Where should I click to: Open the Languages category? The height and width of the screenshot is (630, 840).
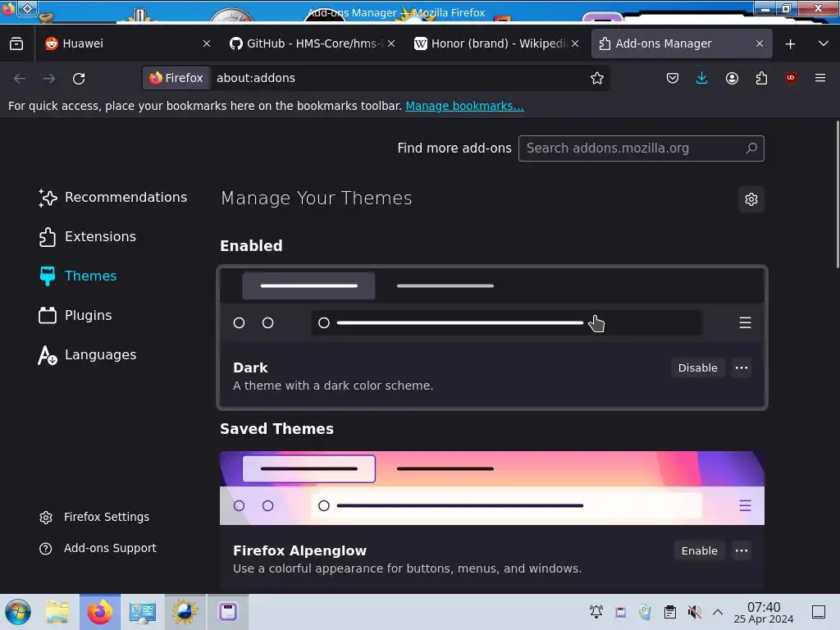(x=87, y=354)
